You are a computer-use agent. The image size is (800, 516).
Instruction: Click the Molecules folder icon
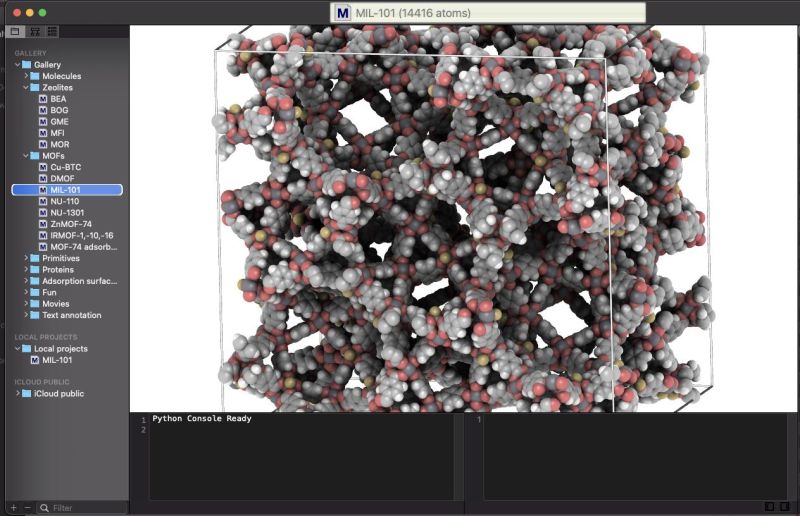[35, 76]
